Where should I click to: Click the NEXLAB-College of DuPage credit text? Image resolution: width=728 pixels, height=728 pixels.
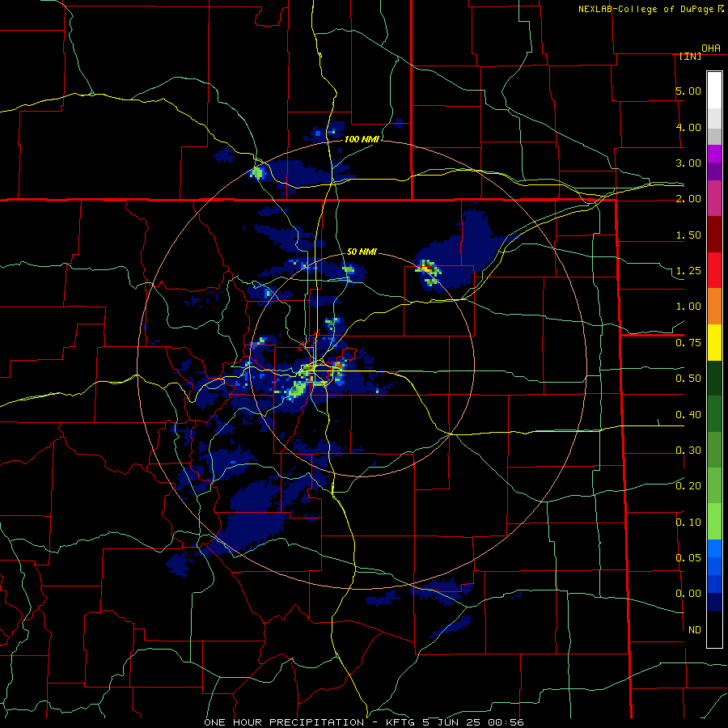(646, 9)
